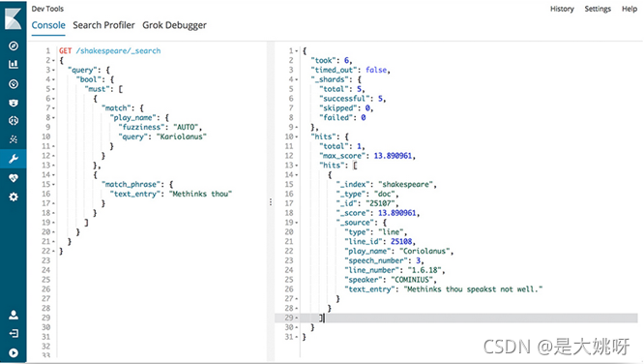Click the "Methinks thou" text_entry value in request

click(200, 194)
